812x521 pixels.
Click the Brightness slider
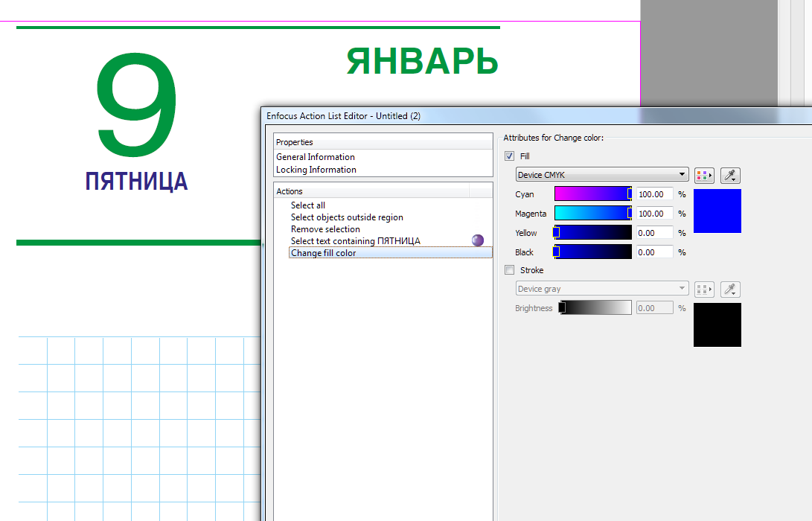(595, 307)
